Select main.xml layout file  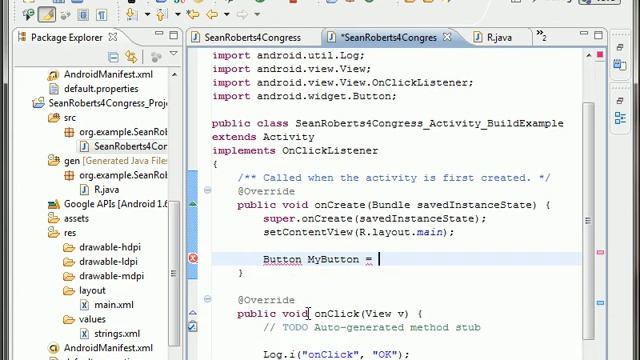[106, 305]
